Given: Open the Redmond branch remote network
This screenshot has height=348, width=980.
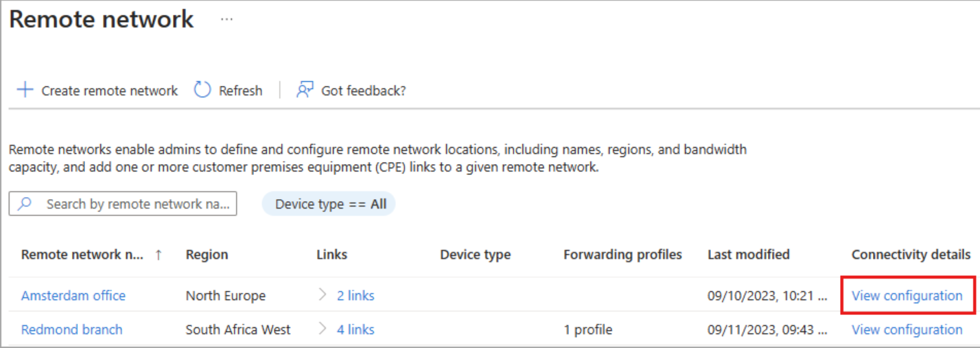Looking at the screenshot, I should [x=72, y=329].
